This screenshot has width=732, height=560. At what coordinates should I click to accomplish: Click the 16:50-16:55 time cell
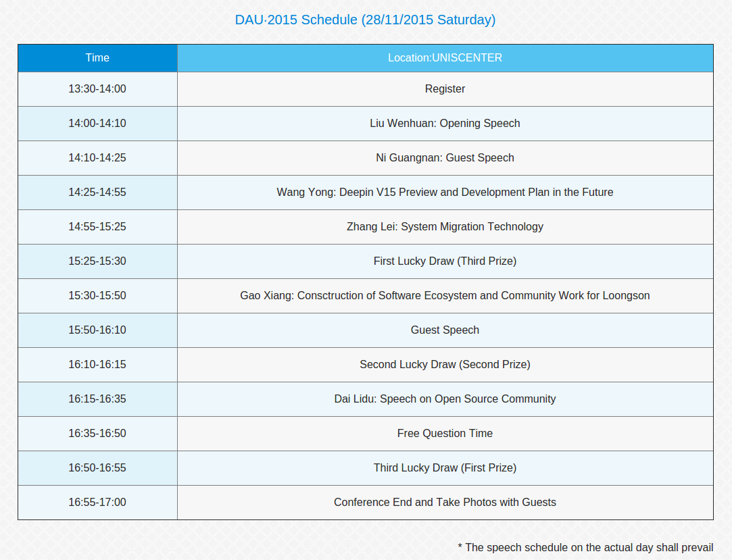[97, 468]
